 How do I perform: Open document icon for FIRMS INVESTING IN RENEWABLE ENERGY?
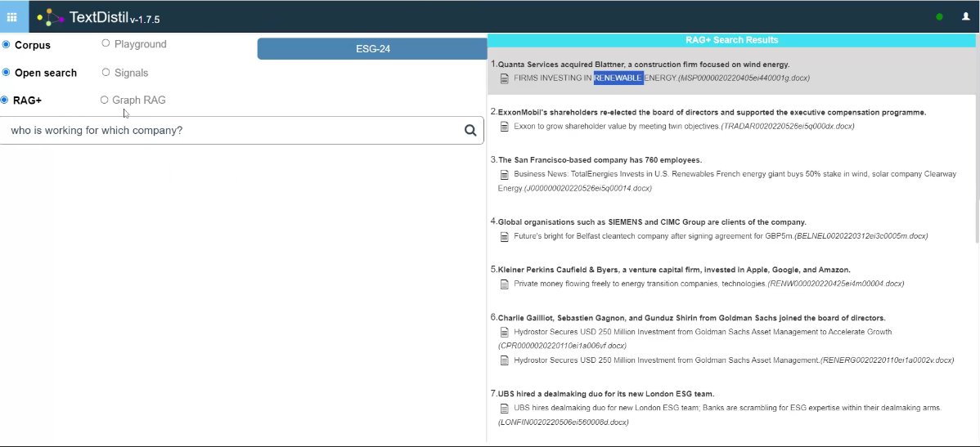pyautogui.click(x=505, y=78)
